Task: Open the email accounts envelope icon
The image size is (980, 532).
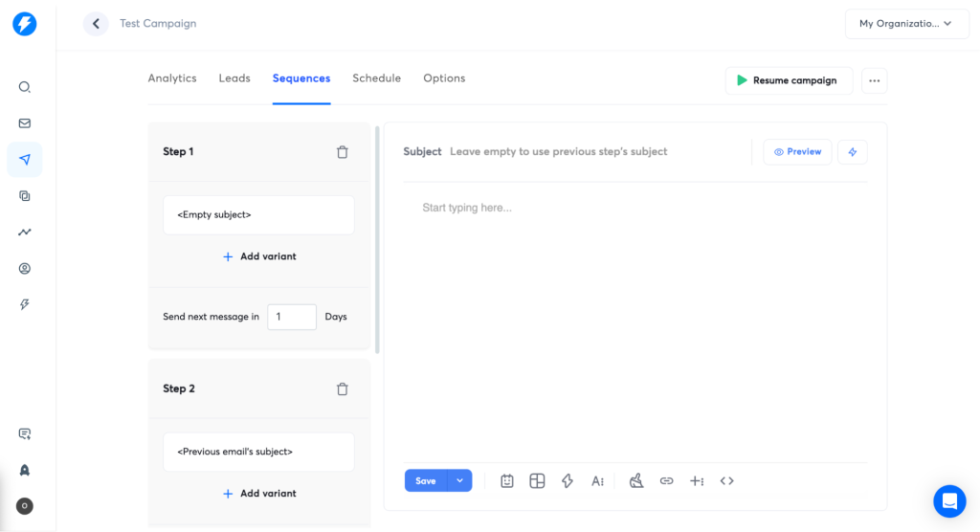Action: click(x=24, y=123)
